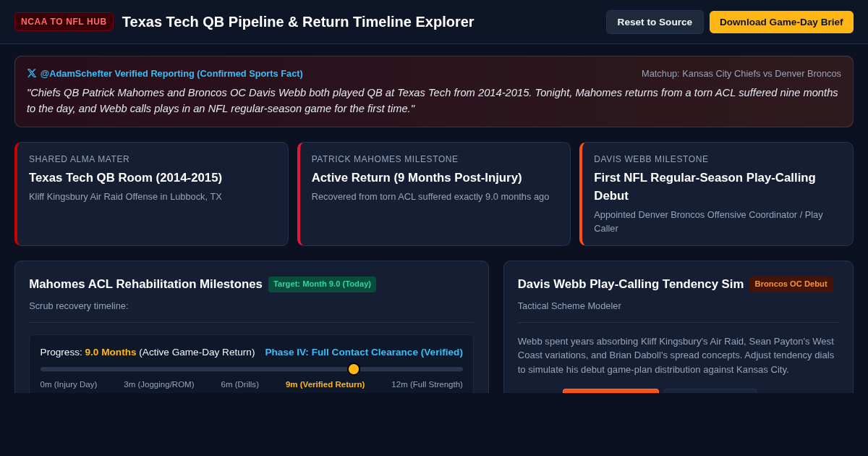Open the Texas Tech QB Room (2014-2015) card

(152, 194)
